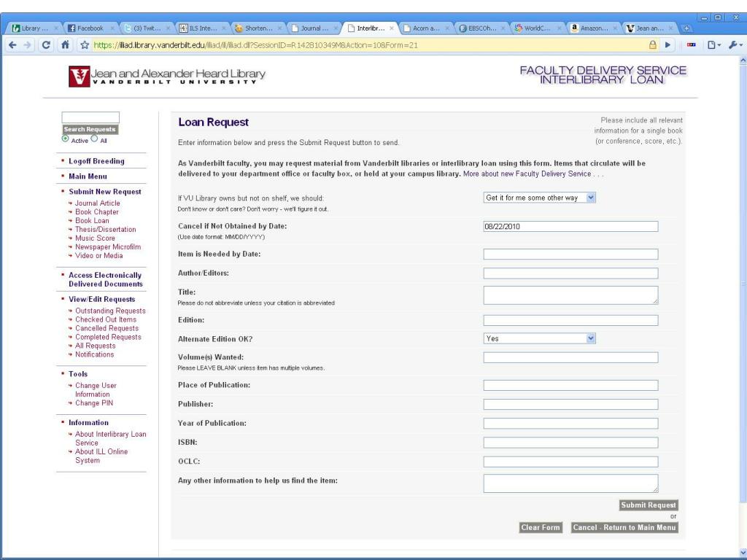Select the All radio button
The width and height of the screenshot is (747, 560).
click(94, 139)
